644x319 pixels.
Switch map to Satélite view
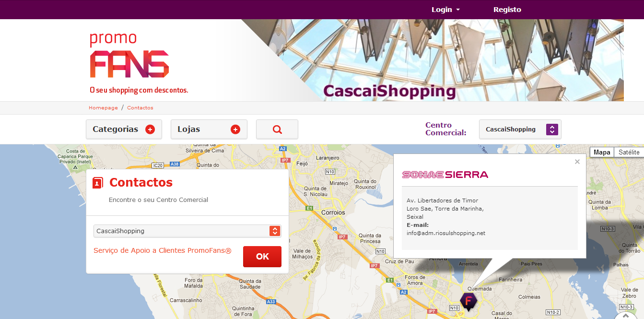629,152
